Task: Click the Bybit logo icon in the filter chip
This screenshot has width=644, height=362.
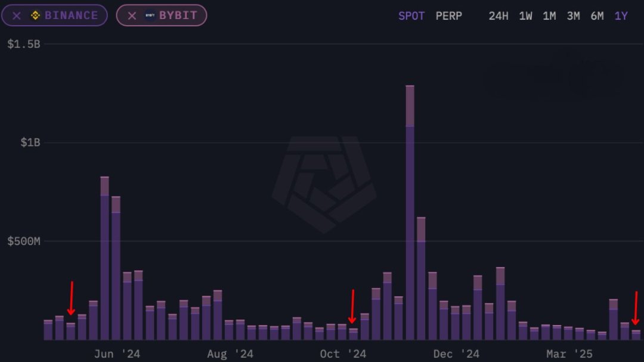Action: 150,16
